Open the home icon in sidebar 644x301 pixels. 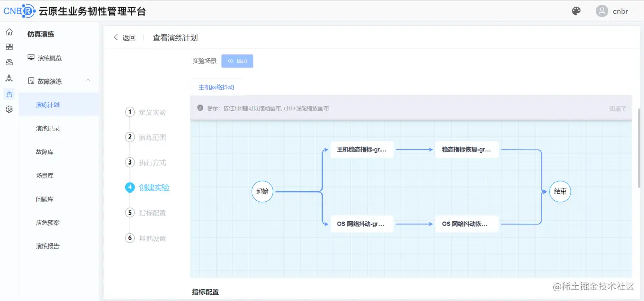coord(9,32)
